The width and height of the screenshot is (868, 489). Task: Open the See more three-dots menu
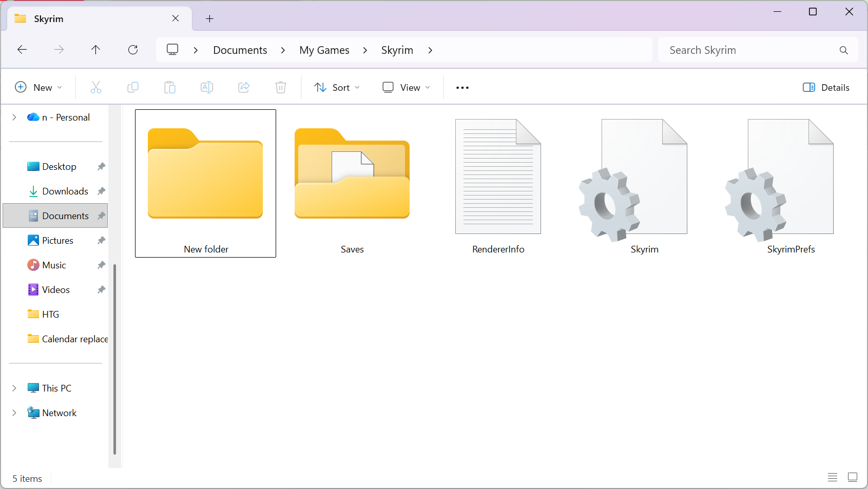(462, 88)
